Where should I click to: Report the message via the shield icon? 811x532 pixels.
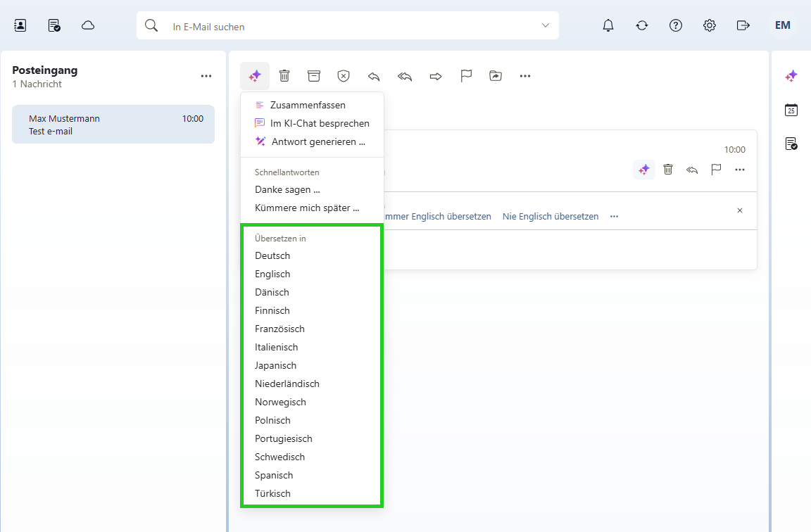tap(343, 75)
